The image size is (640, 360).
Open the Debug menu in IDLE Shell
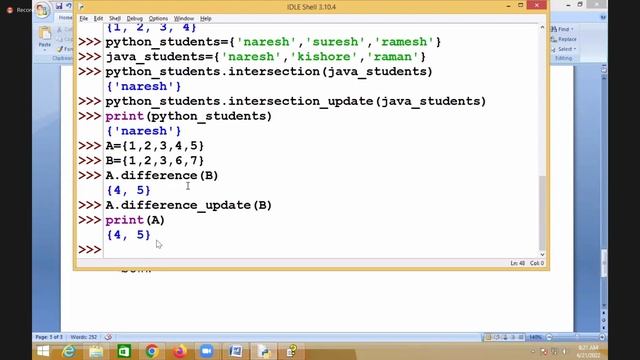(x=134, y=18)
